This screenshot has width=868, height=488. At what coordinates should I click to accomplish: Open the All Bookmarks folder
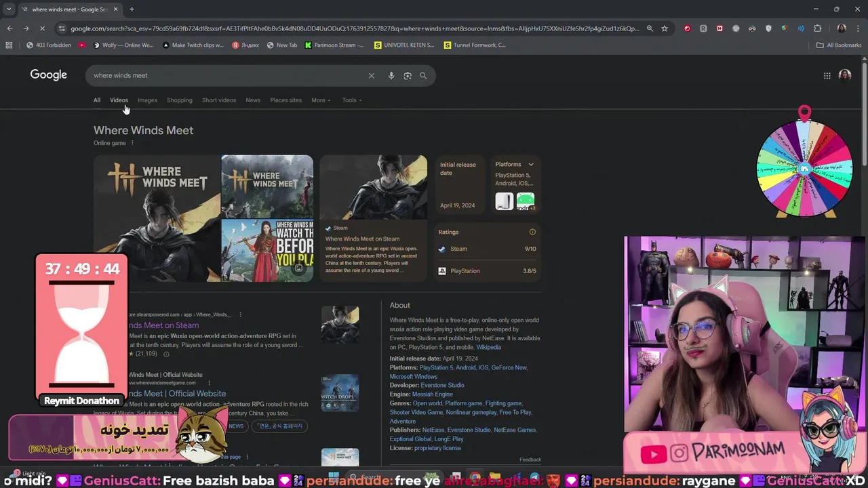coord(839,45)
